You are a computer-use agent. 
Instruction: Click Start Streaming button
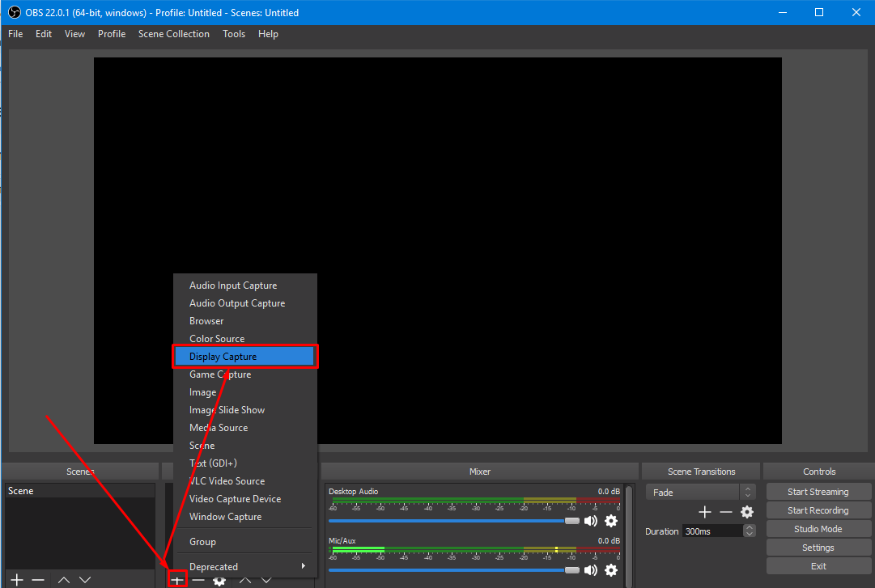click(x=818, y=492)
